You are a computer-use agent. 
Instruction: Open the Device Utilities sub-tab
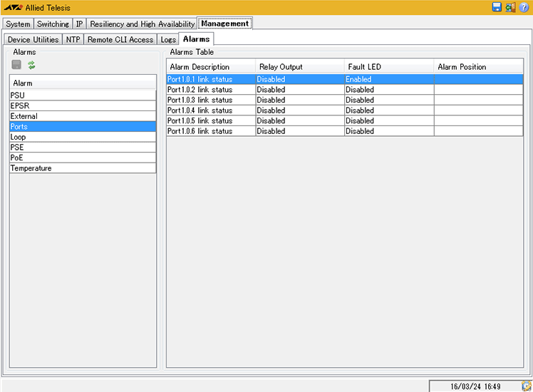click(x=33, y=39)
